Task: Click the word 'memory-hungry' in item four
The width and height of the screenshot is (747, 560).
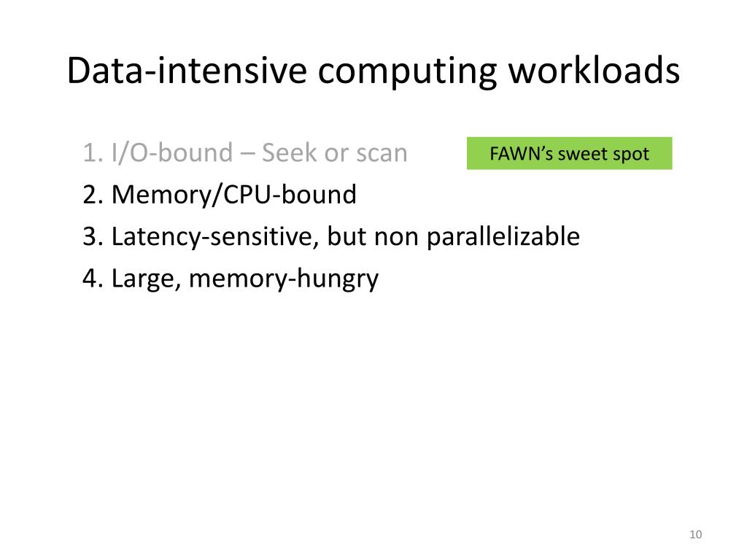Action: pyautogui.click(x=284, y=280)
